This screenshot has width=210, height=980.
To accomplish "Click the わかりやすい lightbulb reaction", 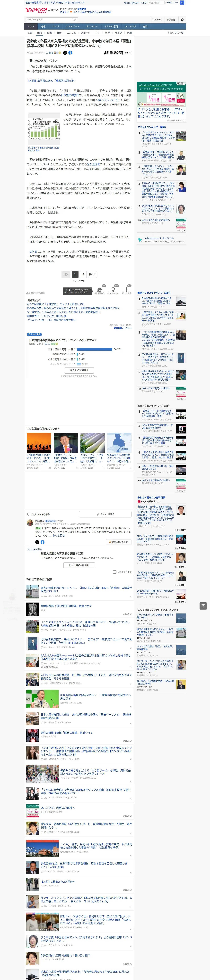I will [x=113, y=290].
